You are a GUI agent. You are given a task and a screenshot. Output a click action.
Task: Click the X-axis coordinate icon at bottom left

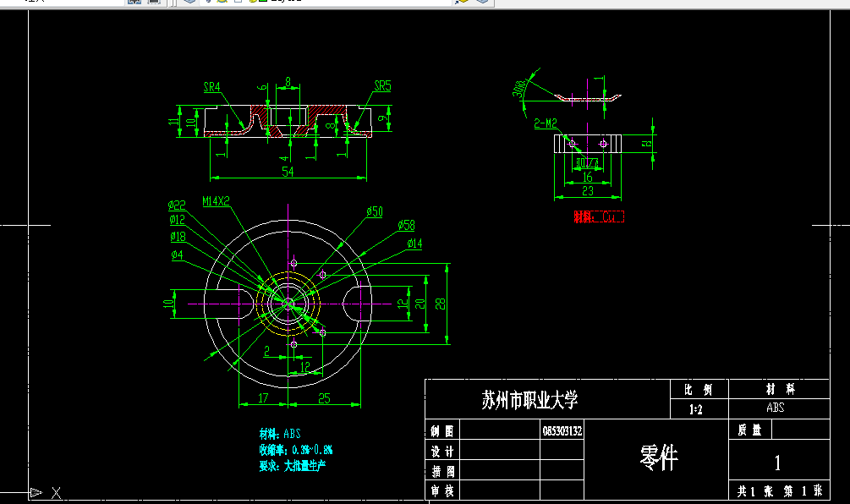(x=56, y=490)
